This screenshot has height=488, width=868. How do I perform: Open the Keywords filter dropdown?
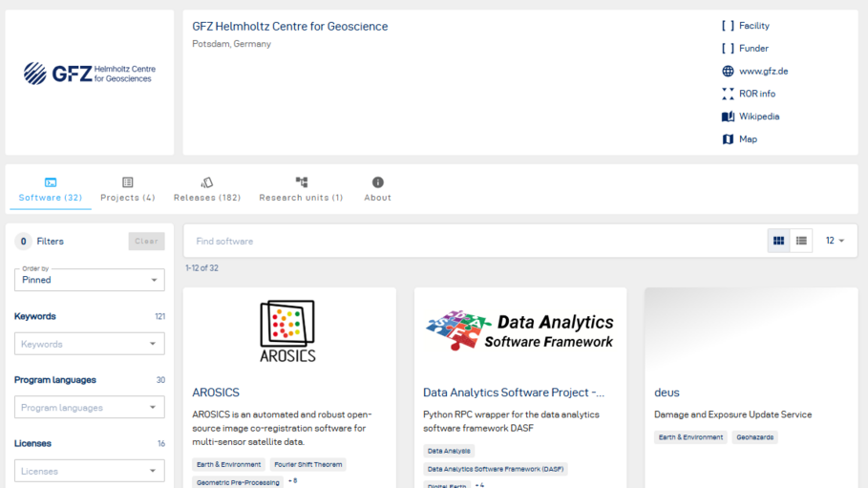coord(90,344)
